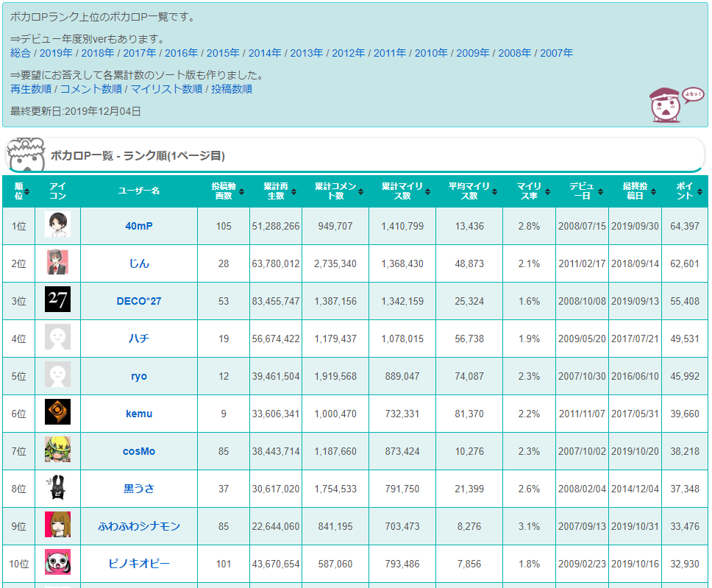This screenshot has height=588, width=712.
Task: Open the 再生数順 sorted list
Action: coord(31,89)
